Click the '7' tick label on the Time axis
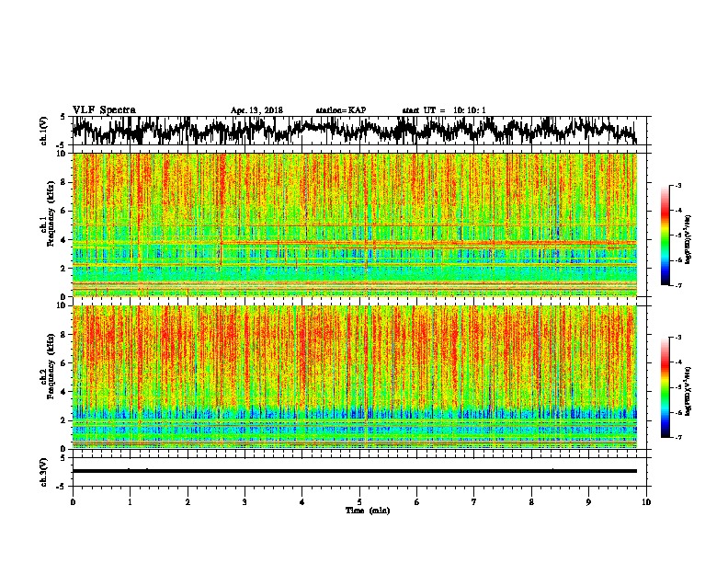This screenshot has height=563, width=728. click(x=474, y=502)
